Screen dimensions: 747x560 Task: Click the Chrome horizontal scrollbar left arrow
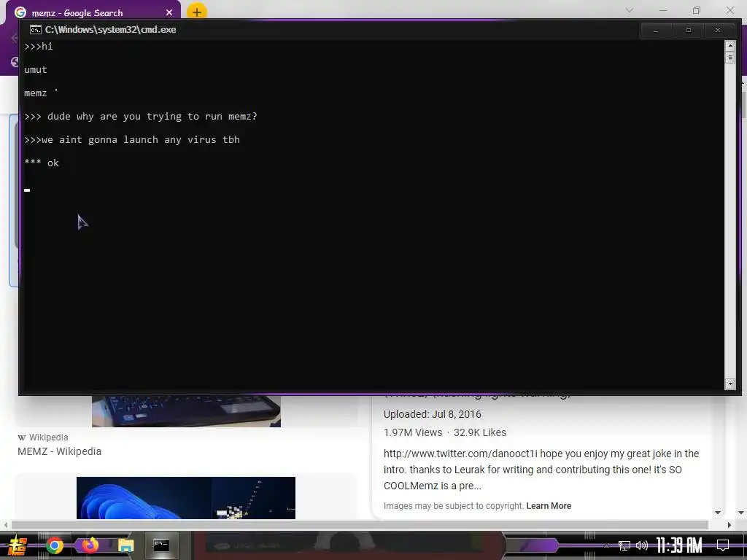(x=5, y=525)
